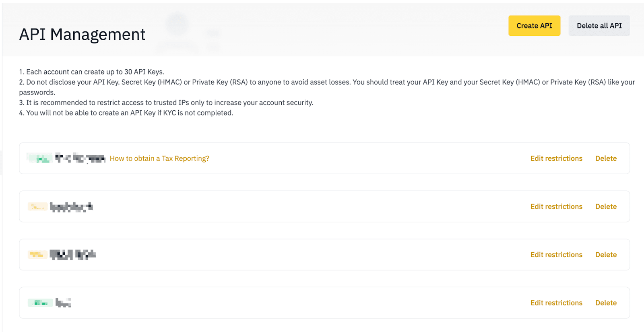Delete the last API key in the list
This screenshot has width=644, height=332.
[x=606, y=303]
